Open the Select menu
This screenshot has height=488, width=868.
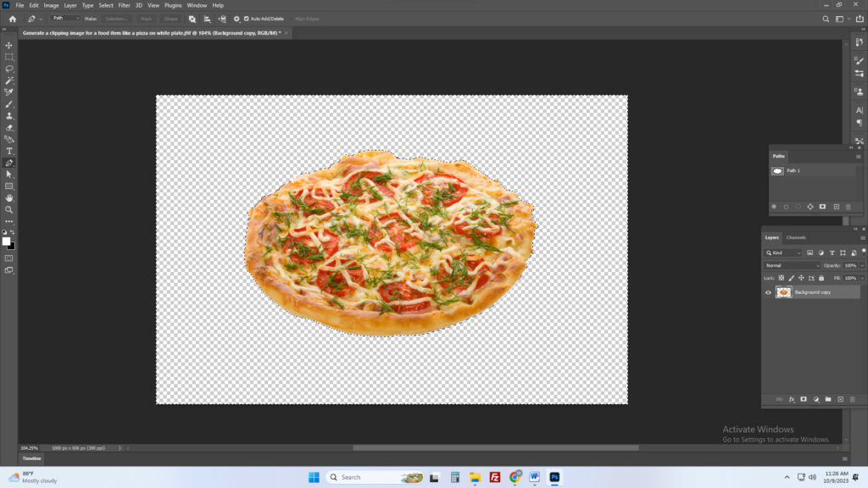106,6
